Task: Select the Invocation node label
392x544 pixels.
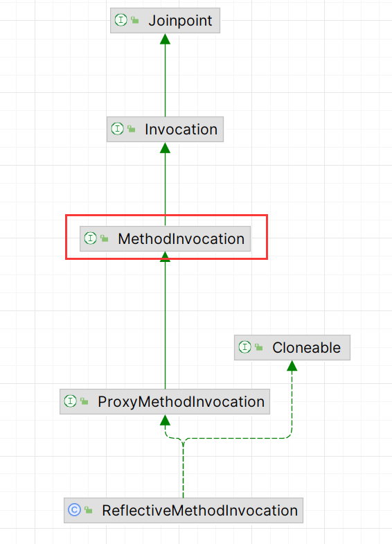Action: click(181, 130)
